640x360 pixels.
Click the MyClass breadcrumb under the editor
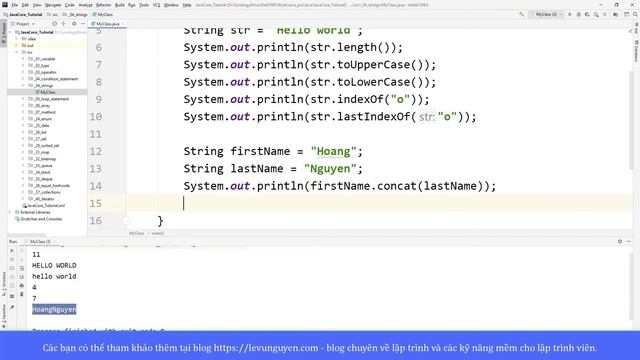pyautogui.click(x=137, y=233)
